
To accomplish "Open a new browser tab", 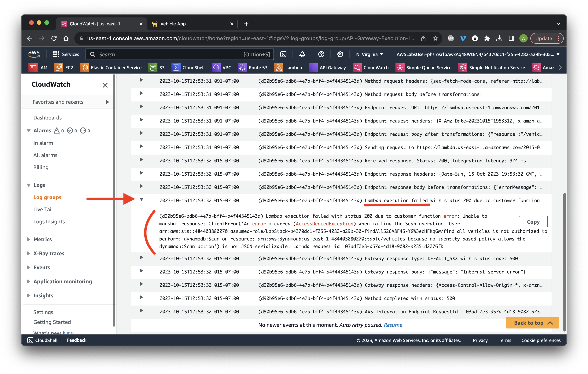I will click(246, 24).
